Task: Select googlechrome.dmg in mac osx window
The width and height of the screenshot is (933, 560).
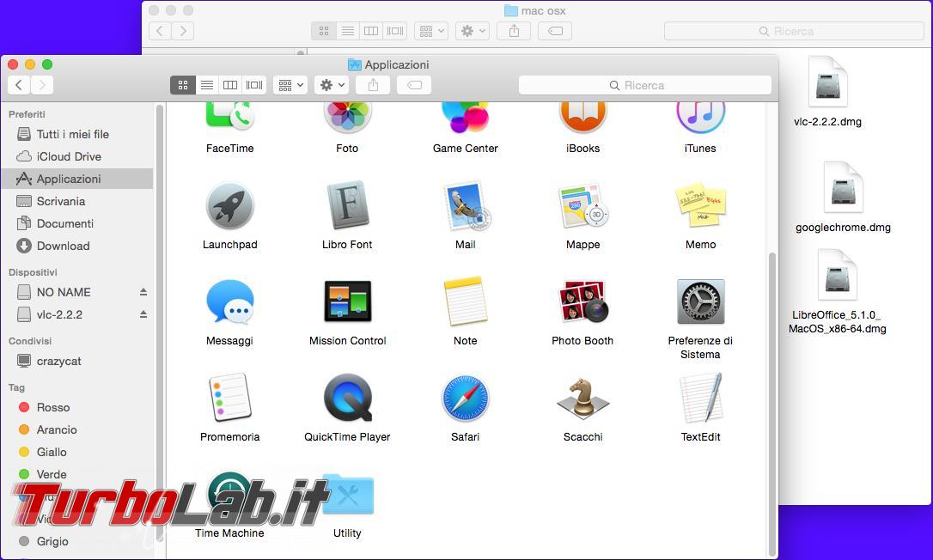Action: [x=843, y=187]
